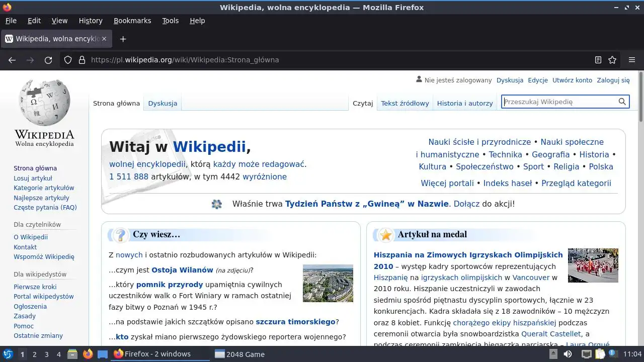The width and height of the screenshot is (644, 362).
Task: Open the Ostoja Wilanów article link
Action: (x=182, y=270)
